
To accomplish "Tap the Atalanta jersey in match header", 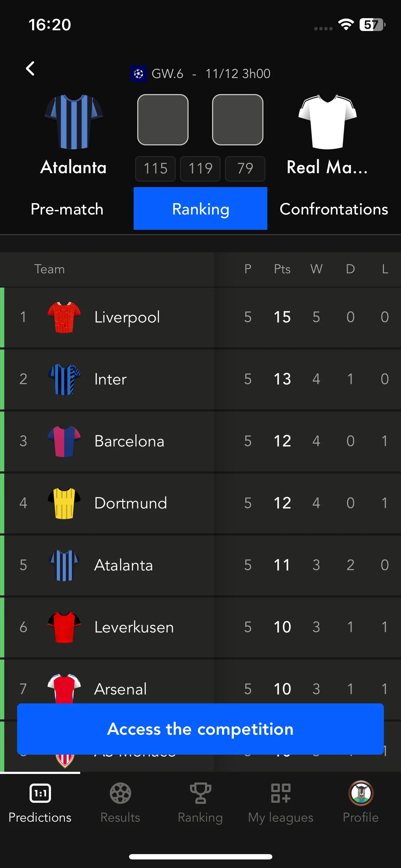I will pos(73,122).
